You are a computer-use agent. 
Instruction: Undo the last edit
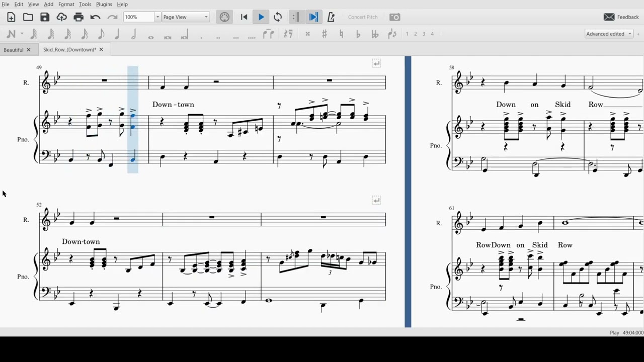coord(95,17)
